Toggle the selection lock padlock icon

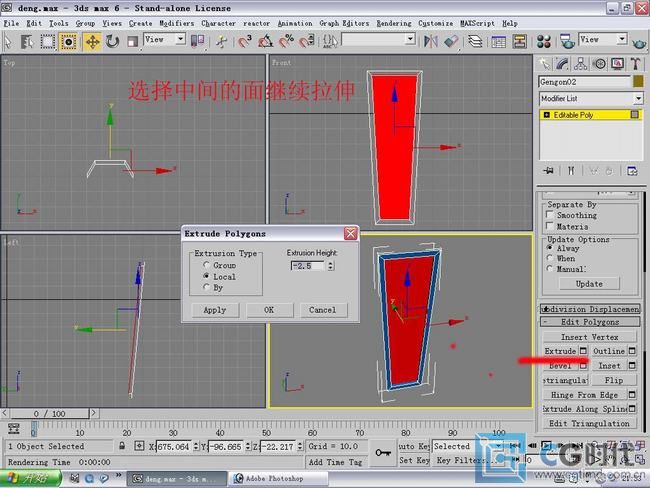point(122,446)
